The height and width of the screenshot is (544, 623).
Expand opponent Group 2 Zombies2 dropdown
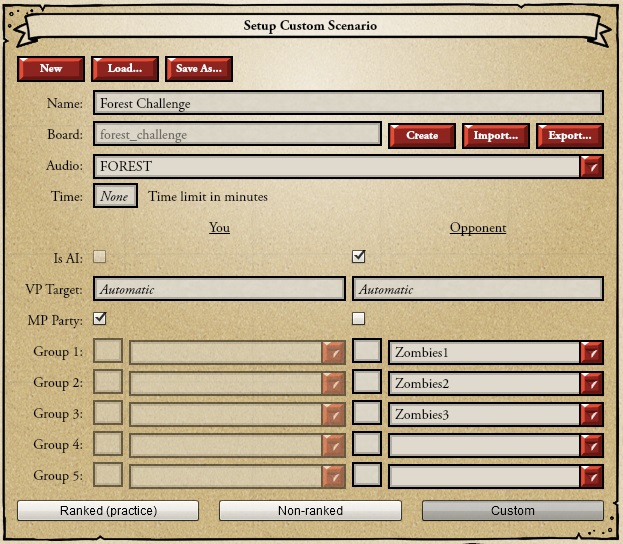pyautogui.click(x=592, y=383)
